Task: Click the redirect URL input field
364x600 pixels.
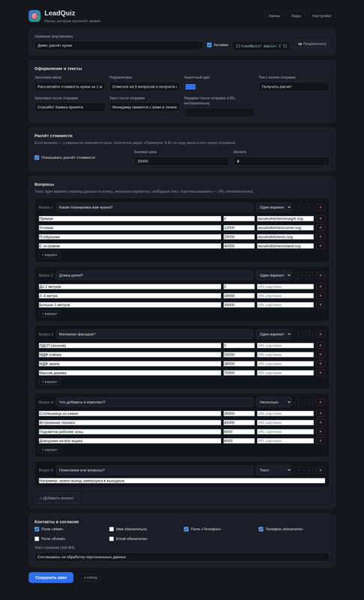Action: (219, 112)
